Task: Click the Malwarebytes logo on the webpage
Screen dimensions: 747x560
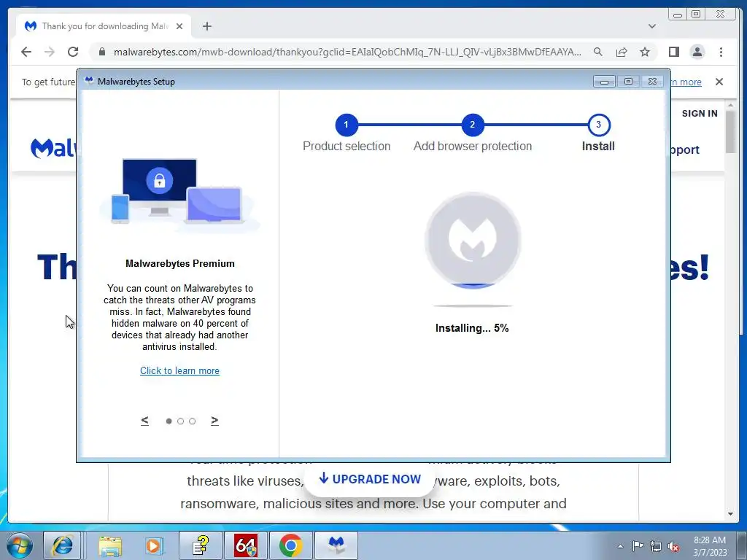Action: pos(53,148)
